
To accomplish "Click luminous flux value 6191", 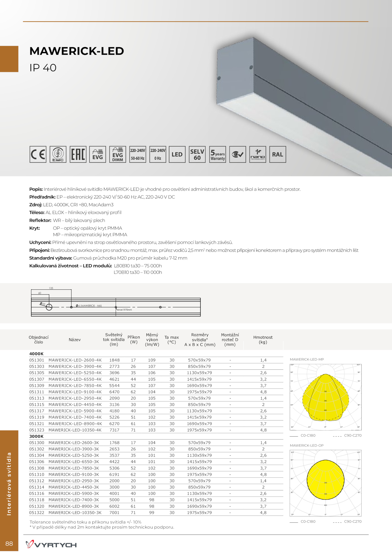I will pyautogui.click(x=114, y=475).
